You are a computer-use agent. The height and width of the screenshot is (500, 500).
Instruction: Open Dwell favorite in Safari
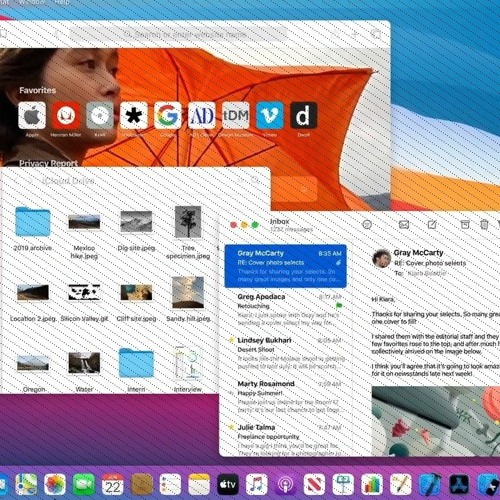point(304,115)
